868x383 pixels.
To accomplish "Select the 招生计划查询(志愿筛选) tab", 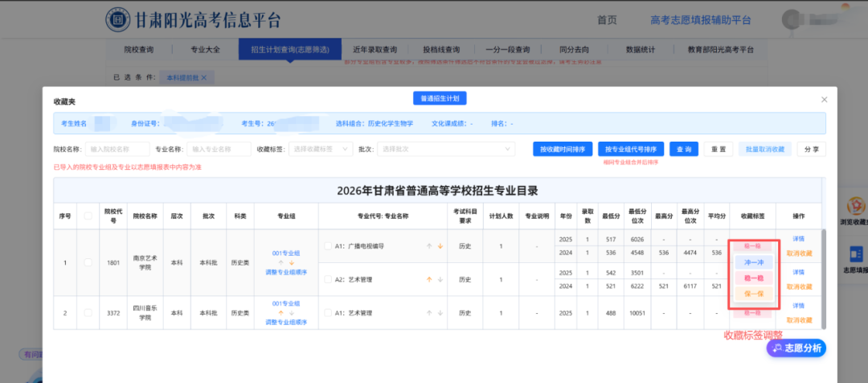I will [x=290, y=49].
